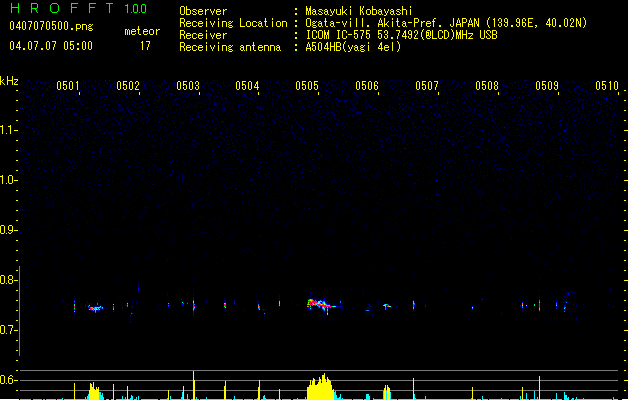
Task: Click the 0507 time marker
Action: pos(427,86)
